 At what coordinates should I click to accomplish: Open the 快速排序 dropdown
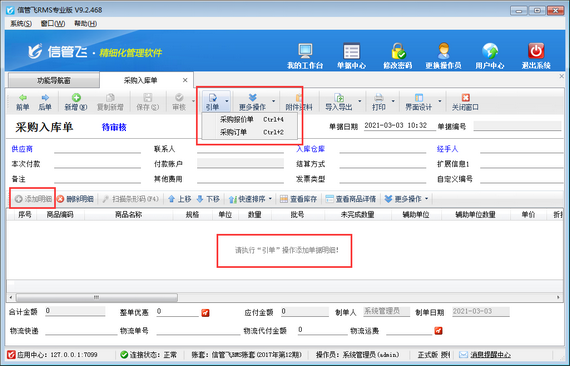point(250,199)
